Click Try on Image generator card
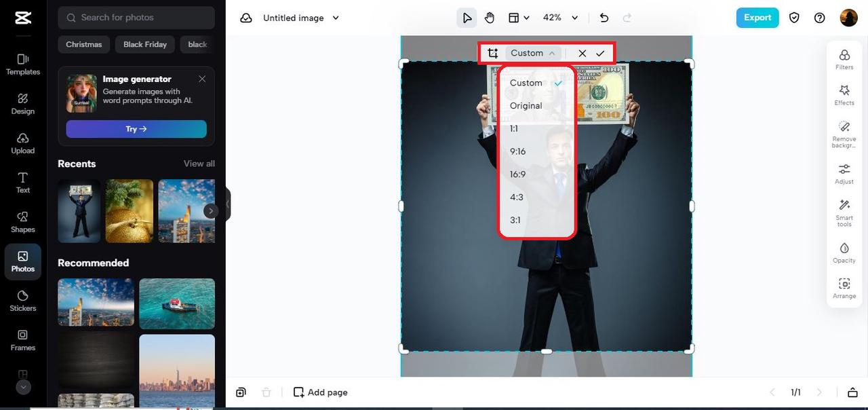Viewport: 868px width, 410px height. [136, 129]
